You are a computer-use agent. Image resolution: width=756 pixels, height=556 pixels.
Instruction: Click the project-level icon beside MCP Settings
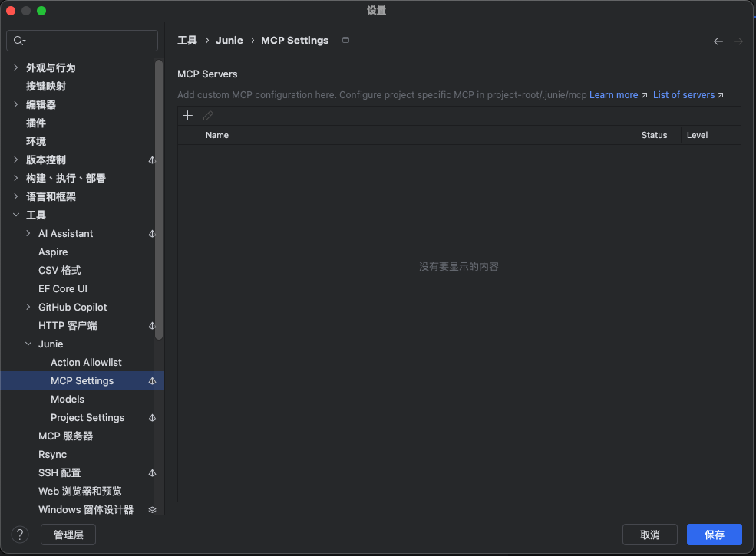(x=152, y=381)
